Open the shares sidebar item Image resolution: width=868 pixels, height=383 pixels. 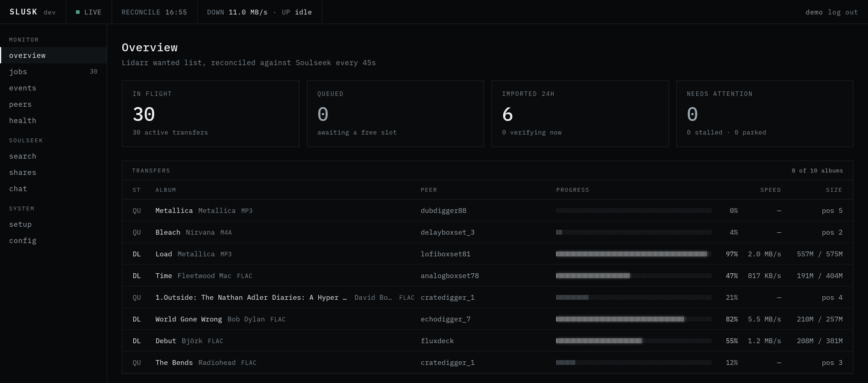click(53, 173)
